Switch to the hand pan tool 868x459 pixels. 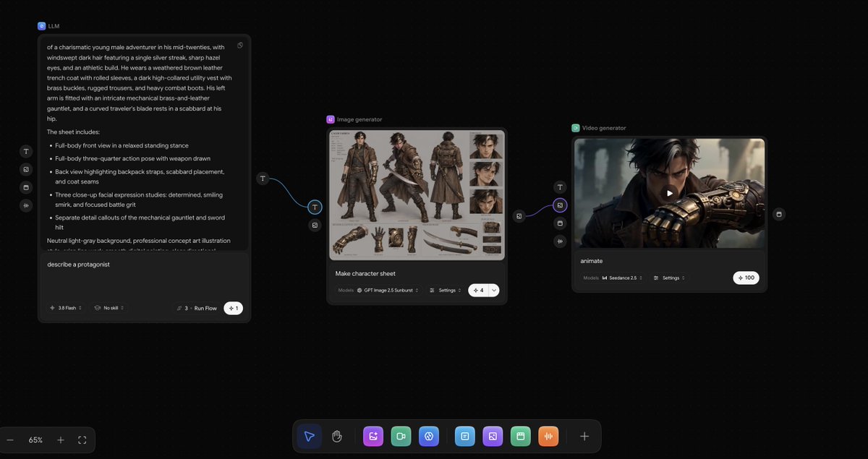[336, 436]
